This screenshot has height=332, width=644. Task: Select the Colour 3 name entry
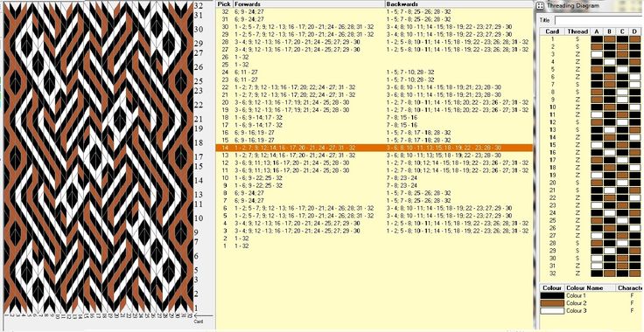[576, 311]
